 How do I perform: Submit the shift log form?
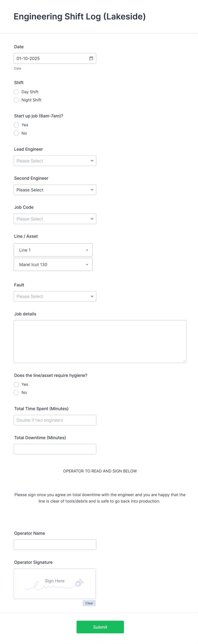[x=100, y=627]
